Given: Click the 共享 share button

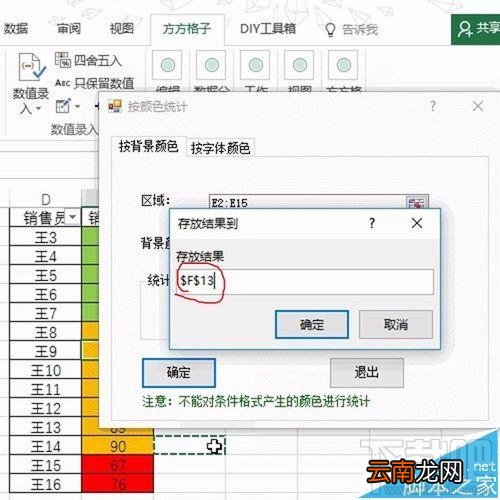Looking at the screenshot, I should 476,29.
